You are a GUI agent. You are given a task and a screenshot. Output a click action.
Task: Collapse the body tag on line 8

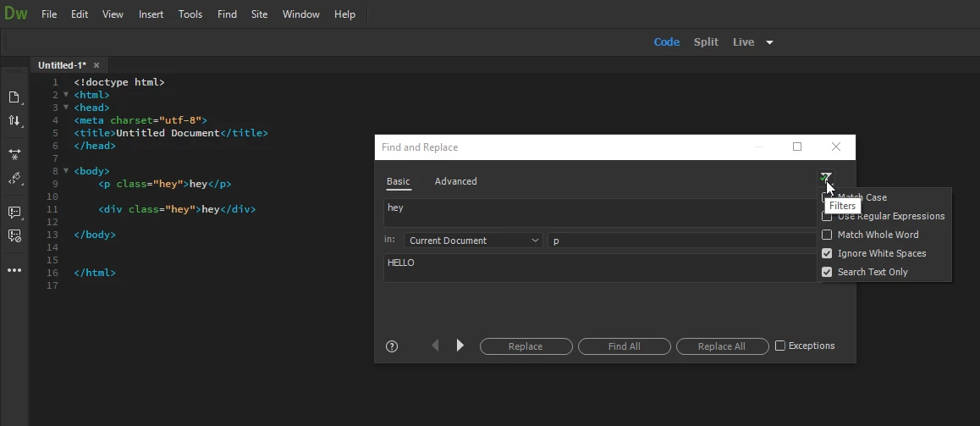pos(66,171)
